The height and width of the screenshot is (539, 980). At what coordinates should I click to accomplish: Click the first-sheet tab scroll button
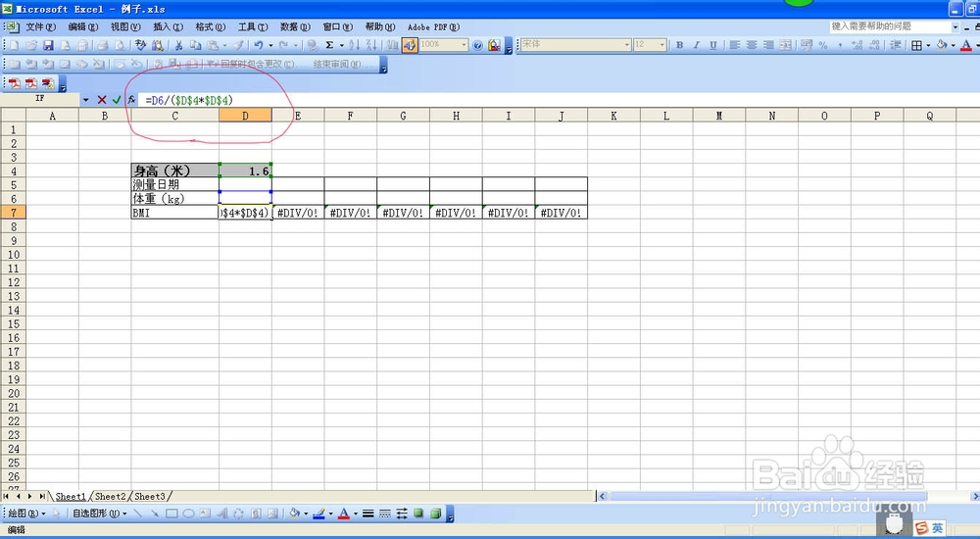click(x=6, y=497)
